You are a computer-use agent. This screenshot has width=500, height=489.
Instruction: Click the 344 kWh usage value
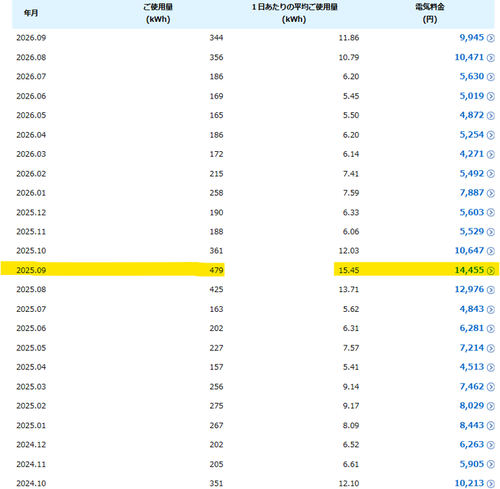pos(216,38)
